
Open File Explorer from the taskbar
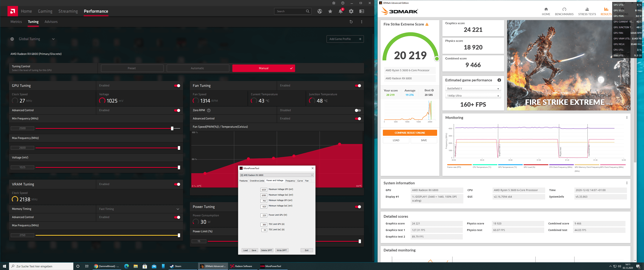tap(136, 266)
